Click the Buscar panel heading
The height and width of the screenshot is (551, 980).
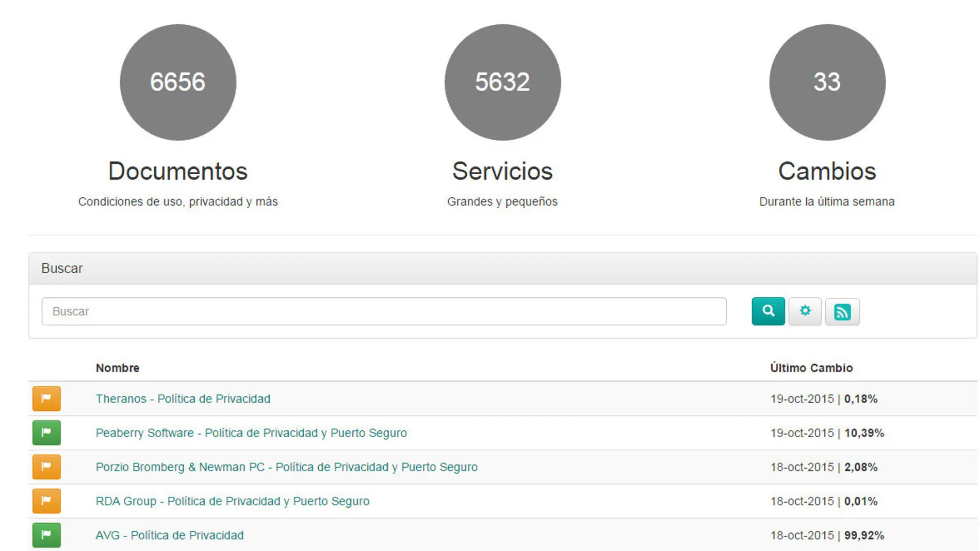click(62, 269)
